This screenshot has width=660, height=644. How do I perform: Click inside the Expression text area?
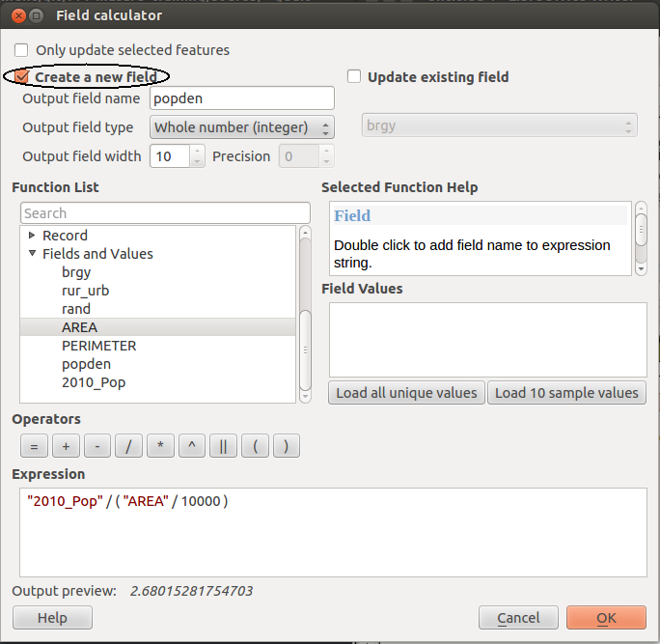click(333, 532)
